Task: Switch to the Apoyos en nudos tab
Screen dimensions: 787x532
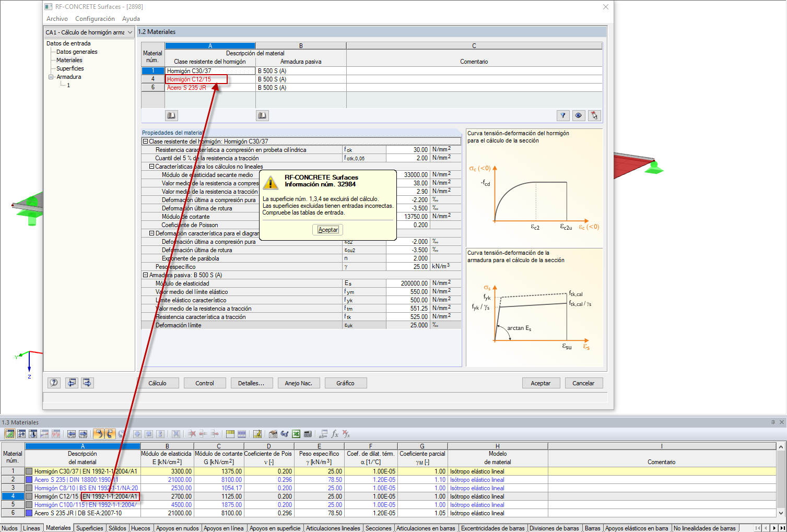Action: 178,528
